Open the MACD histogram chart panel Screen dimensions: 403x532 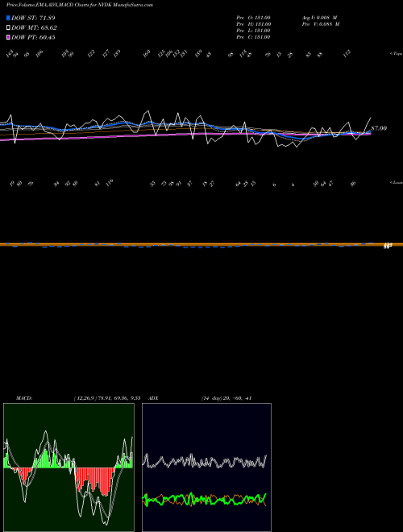[69, 468]
